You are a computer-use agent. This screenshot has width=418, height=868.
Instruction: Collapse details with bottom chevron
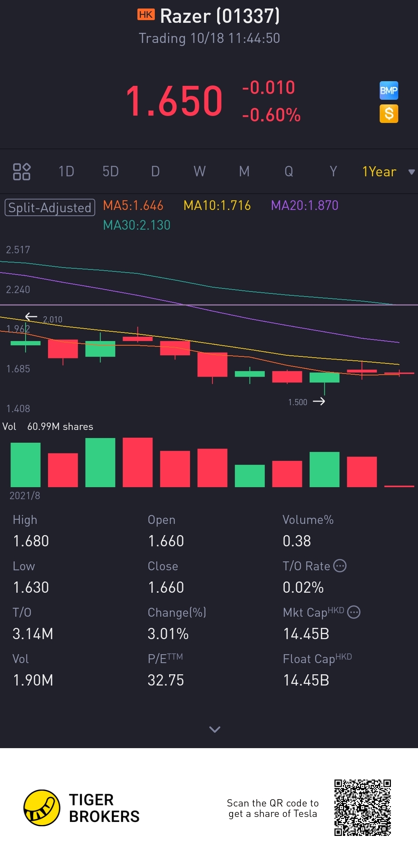click(215, 729)
